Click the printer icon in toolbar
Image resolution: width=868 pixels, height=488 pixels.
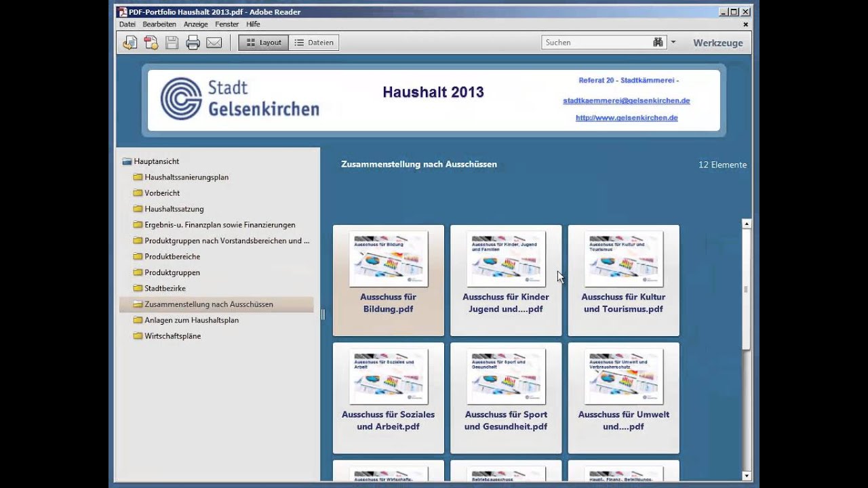point(193,43)
